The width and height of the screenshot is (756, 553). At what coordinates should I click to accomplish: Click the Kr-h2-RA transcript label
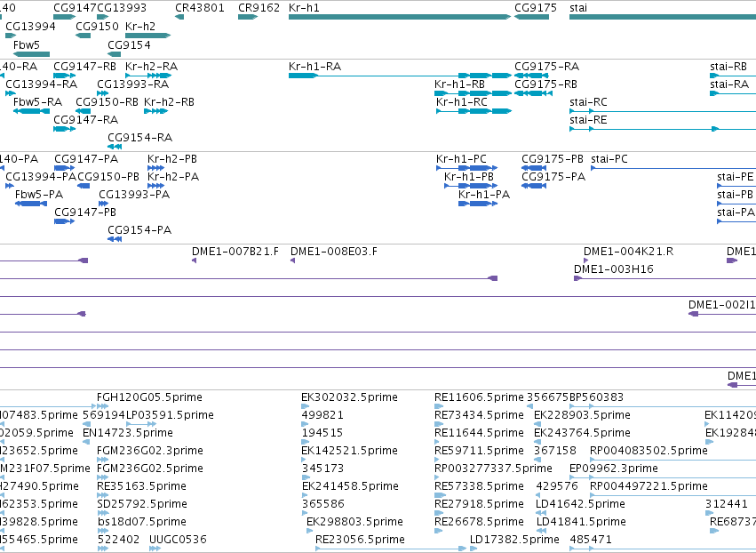(151, 66)
